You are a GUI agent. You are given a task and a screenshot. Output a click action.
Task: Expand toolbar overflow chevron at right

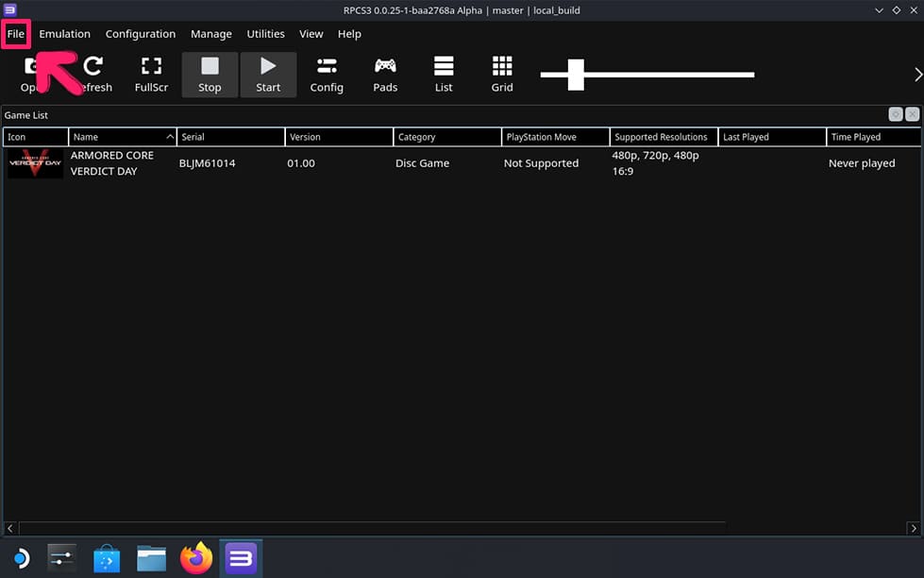tap(917, 75)
